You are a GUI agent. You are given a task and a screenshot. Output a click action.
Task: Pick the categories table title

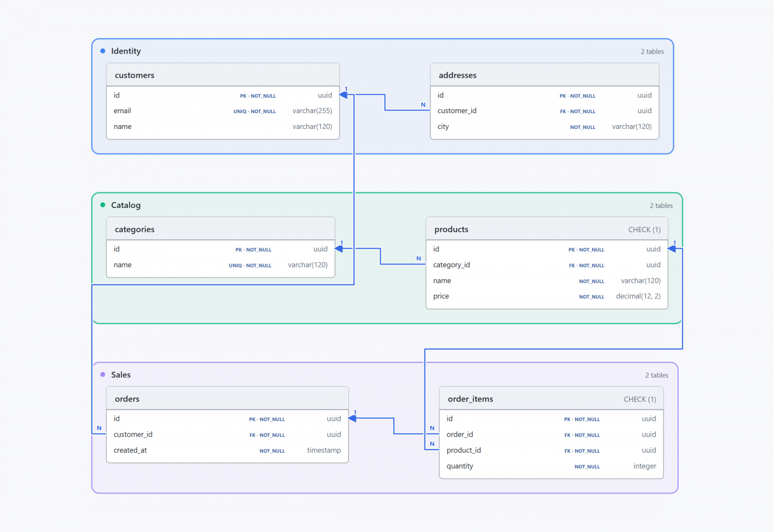click(x=134, y=229)
